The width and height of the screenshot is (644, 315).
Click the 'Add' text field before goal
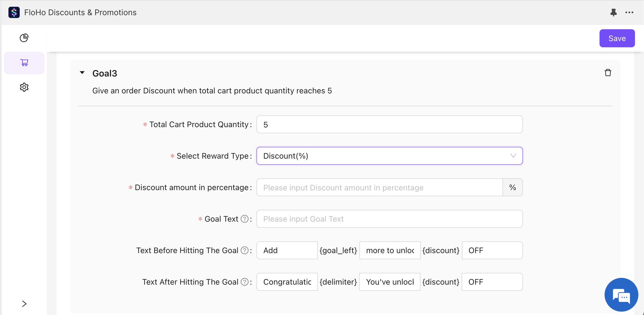click(287, 250)
